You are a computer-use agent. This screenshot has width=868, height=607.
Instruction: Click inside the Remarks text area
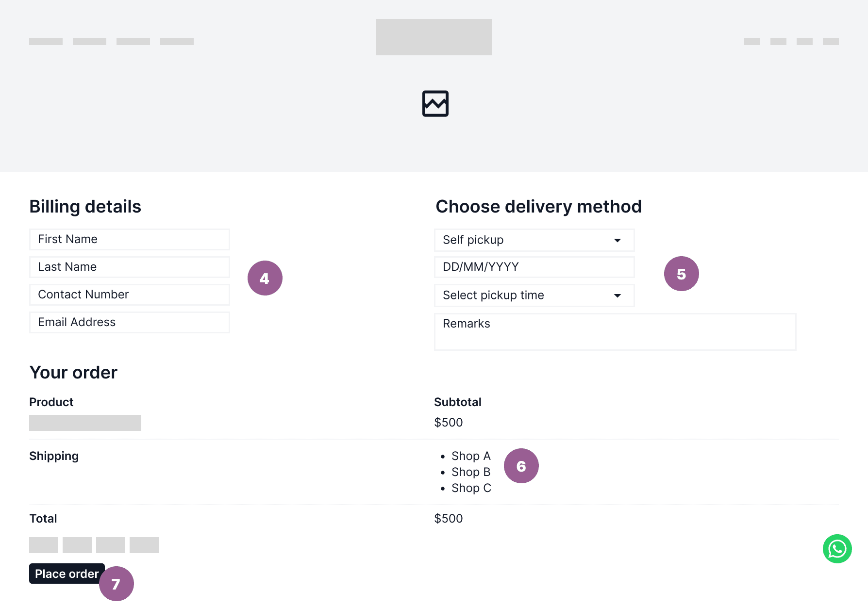point(614,332)
